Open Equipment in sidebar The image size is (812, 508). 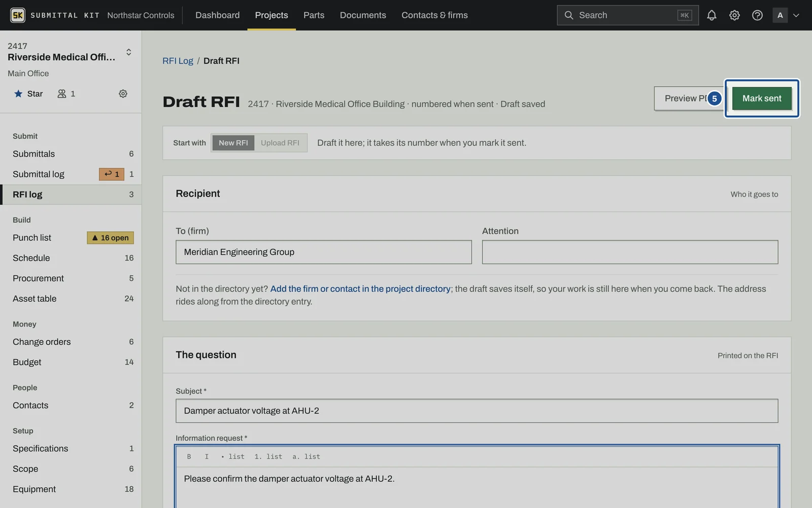[x=71, y=489]
